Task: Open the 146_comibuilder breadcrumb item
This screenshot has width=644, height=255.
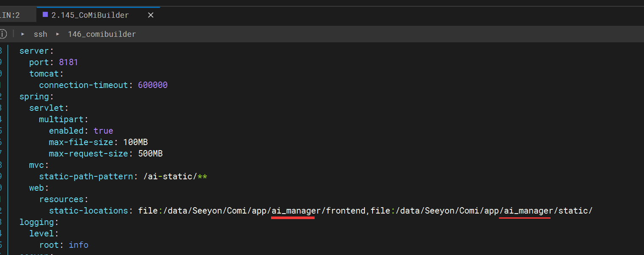Action: pos(102,34)
